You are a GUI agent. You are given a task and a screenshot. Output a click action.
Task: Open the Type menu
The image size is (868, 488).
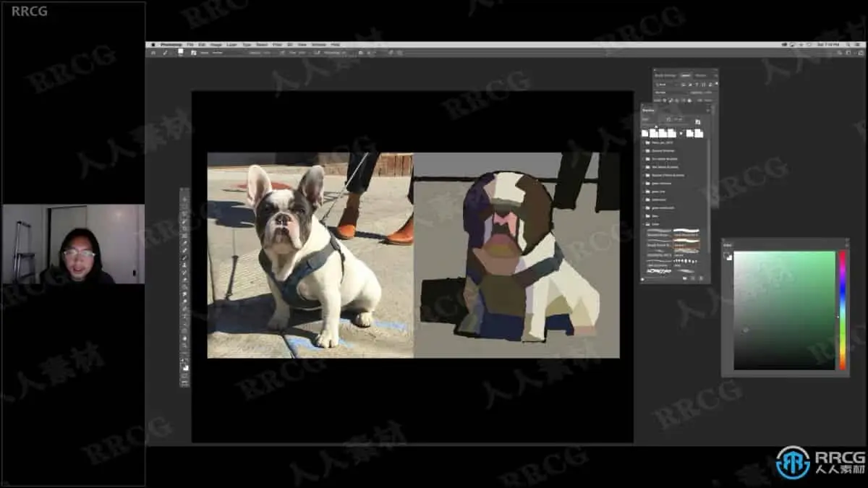[x=247, y=45]
